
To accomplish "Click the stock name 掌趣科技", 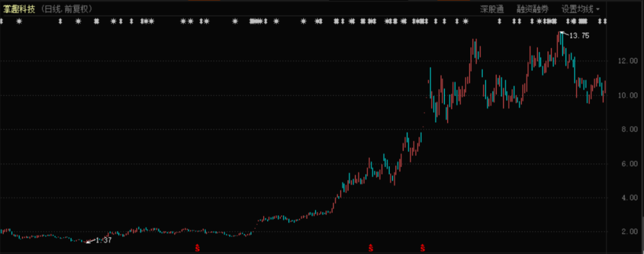I will click(x=19, y=9).
